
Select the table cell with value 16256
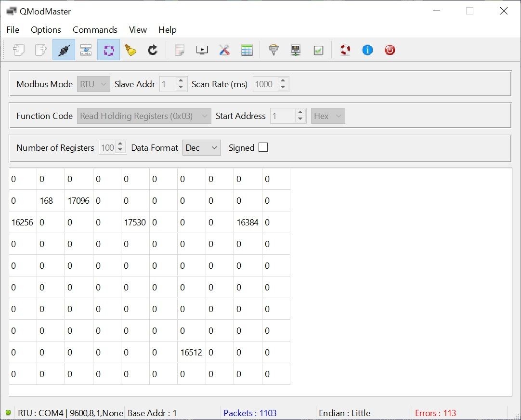23,223
